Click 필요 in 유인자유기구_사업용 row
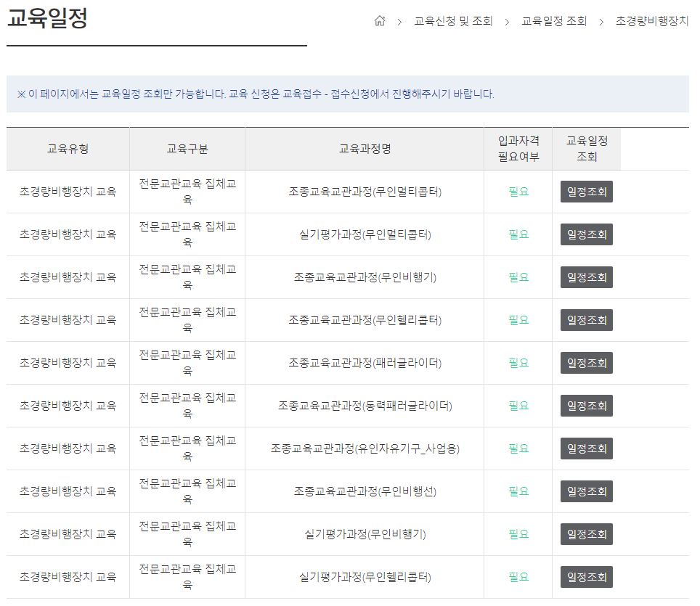The width and height of the screenshot is (700, 606). pos(518,449)
